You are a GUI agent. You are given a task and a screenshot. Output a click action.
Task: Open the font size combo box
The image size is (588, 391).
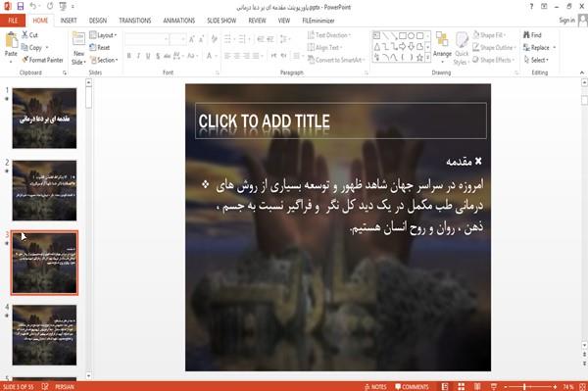[177, 39]
